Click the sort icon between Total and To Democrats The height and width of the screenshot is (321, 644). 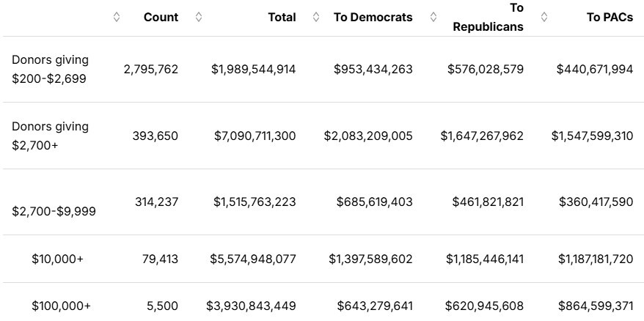[316, 17]
